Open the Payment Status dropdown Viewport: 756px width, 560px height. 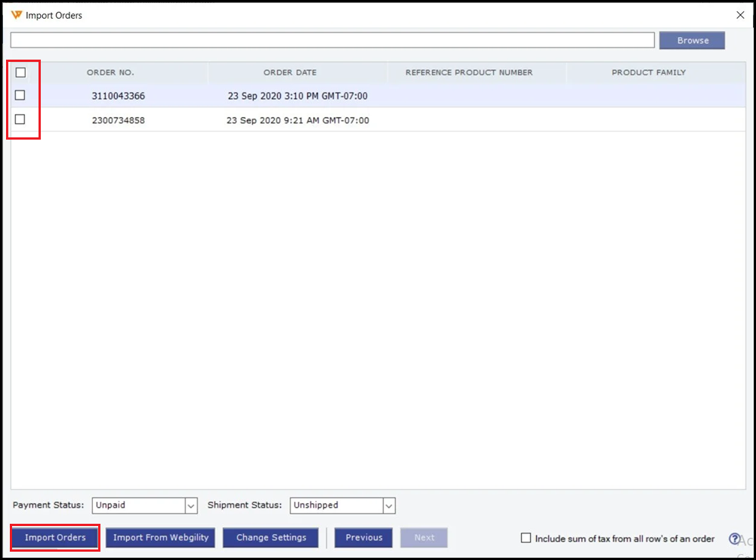pos(191,506)
